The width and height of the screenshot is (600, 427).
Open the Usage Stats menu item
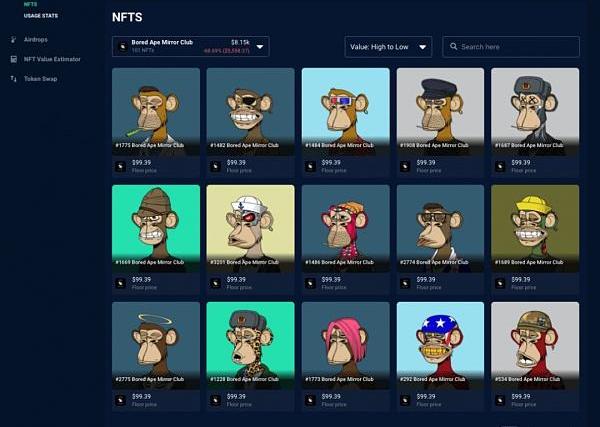tap(41, 16)
